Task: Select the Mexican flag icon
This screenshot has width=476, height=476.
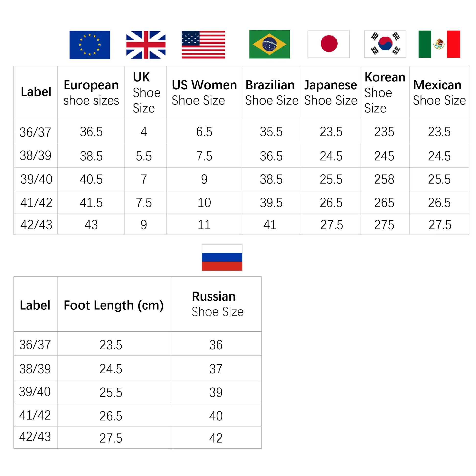Action: [x=439, y=44]
